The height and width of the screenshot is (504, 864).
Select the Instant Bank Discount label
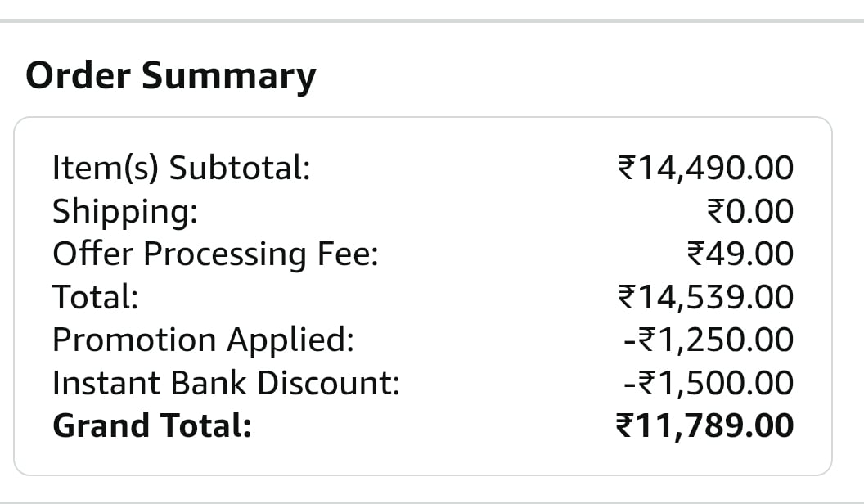point(226,383)
